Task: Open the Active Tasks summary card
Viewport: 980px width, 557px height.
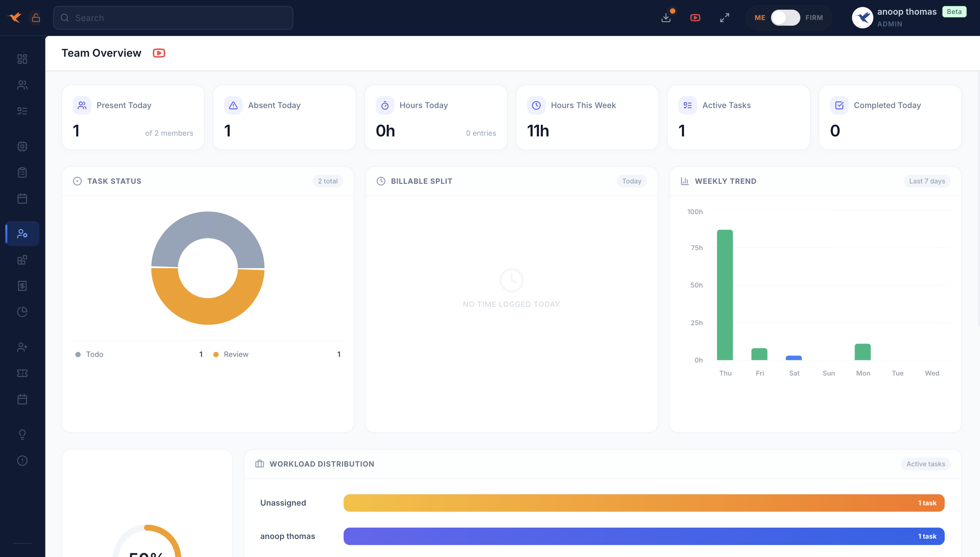Action: tap(738, 117)
